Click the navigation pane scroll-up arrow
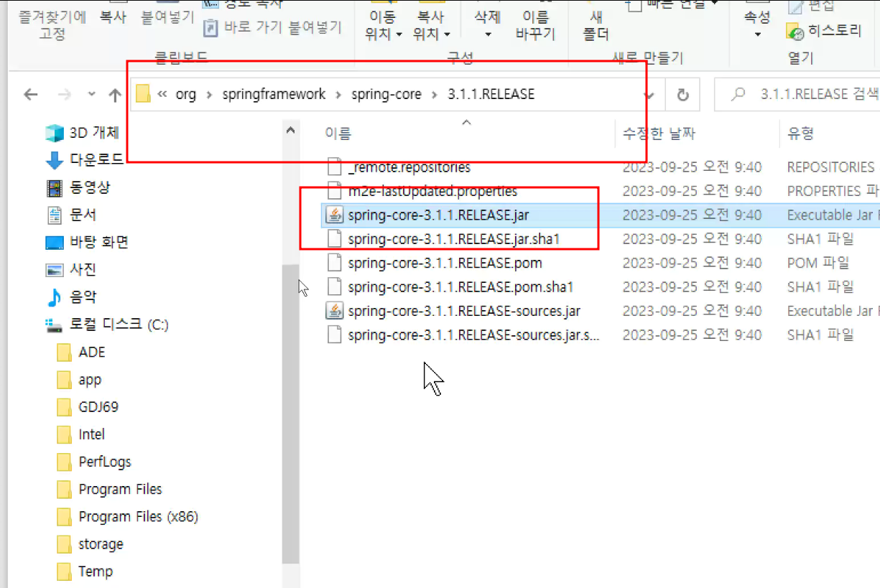880x588 pixels. (x=290, y=131)
